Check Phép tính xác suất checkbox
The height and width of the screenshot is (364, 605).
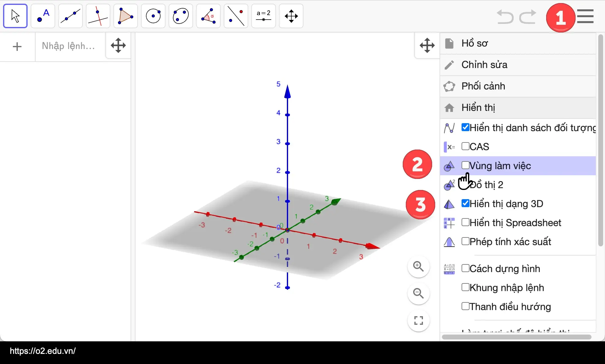[x=465, y=241]
